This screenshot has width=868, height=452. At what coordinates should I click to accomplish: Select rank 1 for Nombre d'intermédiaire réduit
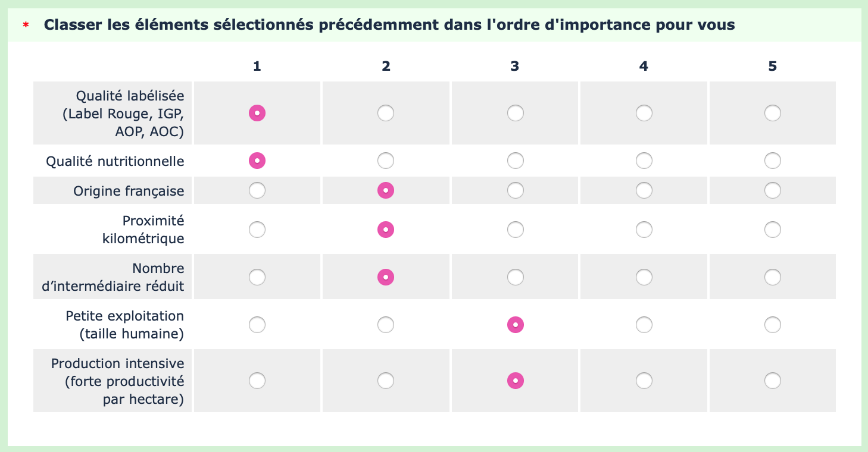point(257,277)
